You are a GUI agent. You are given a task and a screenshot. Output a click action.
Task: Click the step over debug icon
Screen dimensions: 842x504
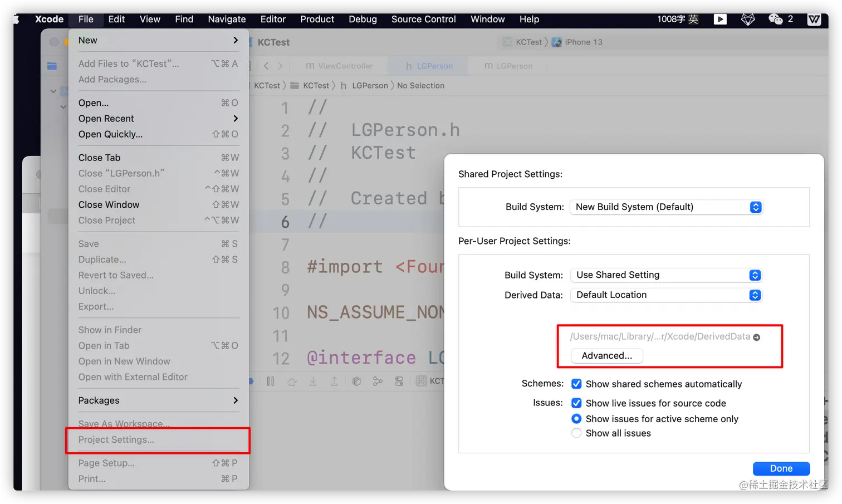(x=292, y=381)
